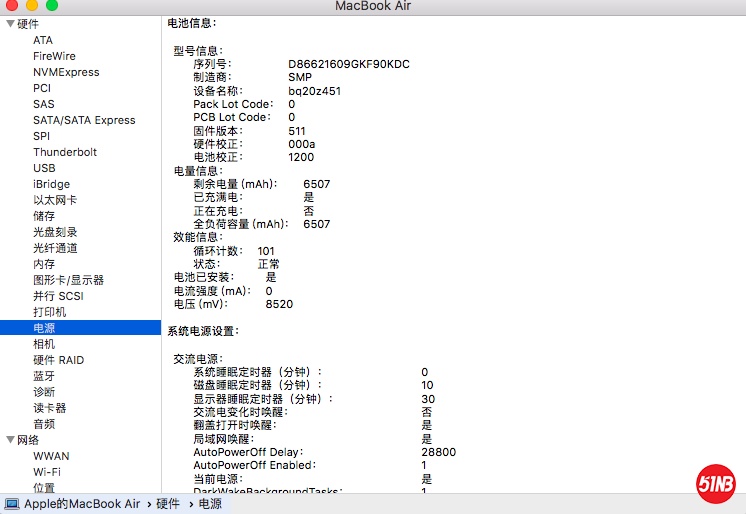
Task: Select 图形卡/显示器 in the sidebar
Action: [x=68, y=280]
